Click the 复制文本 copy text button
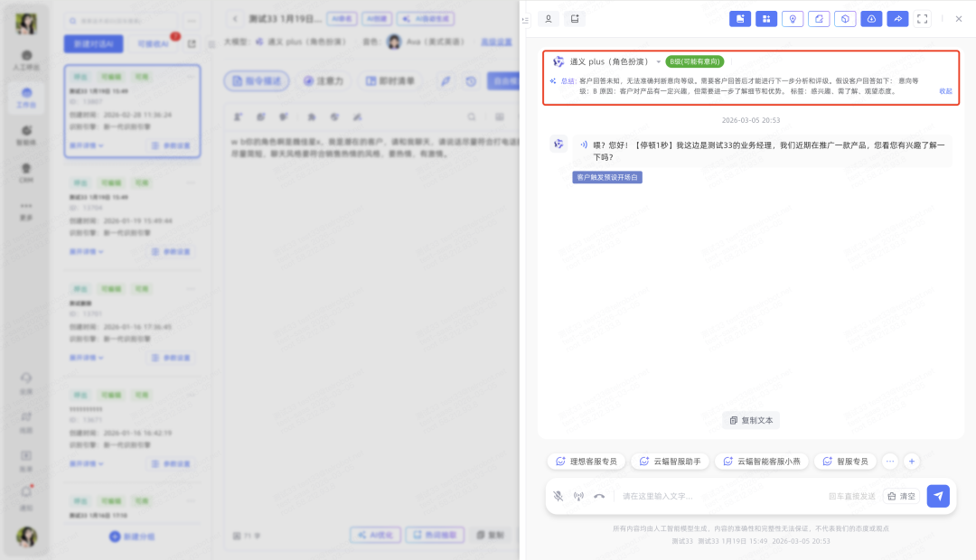Image resolution: width=976 pixels, height=560 pixels. [x=751, y=421]
